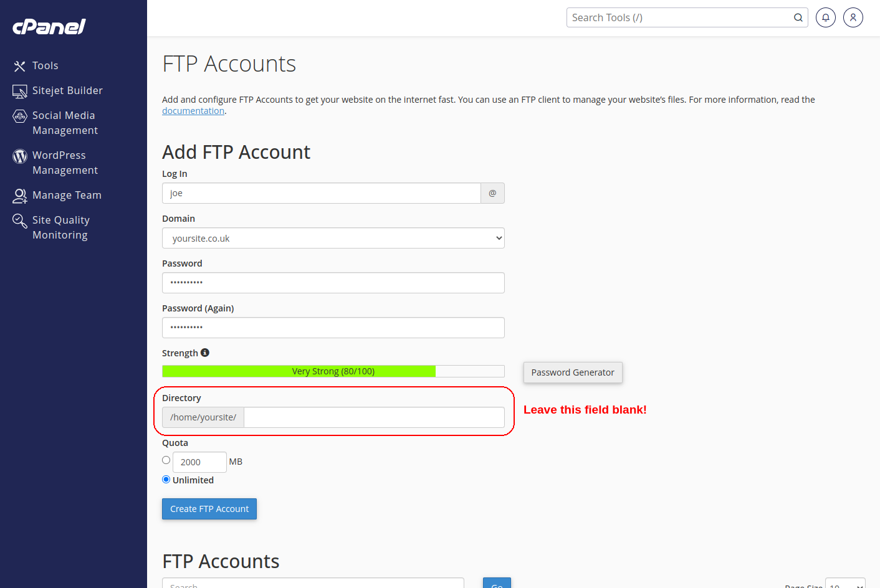
Task: Open Manage Team from the sidebar
Action: pos(19,195)
